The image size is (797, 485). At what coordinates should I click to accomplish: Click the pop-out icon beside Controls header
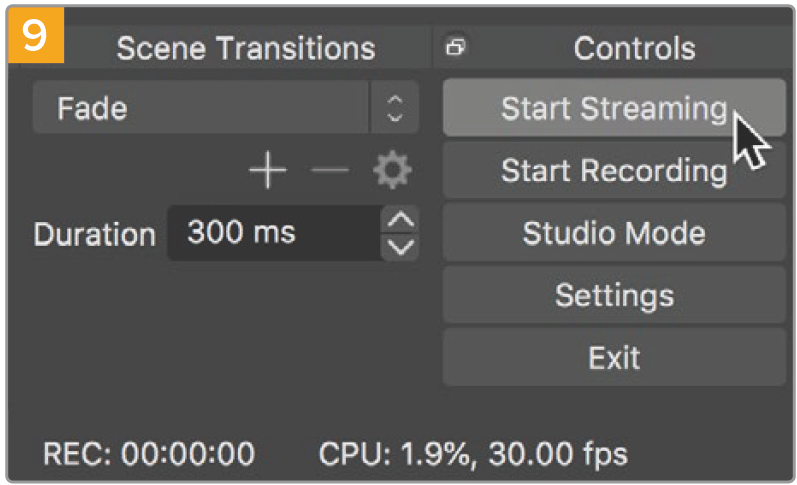(x=456, y=47)
